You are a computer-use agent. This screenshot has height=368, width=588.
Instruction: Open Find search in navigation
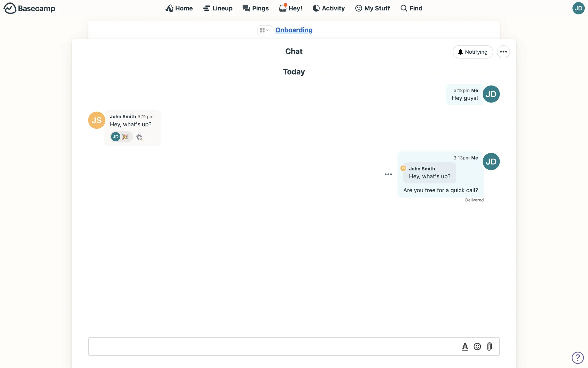[x=411, y=8]
